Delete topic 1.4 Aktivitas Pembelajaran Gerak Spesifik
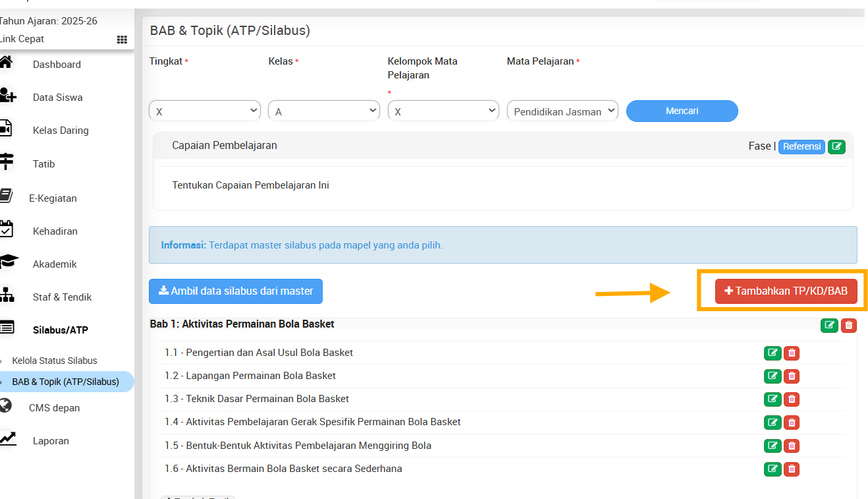 tap(792, 423)
